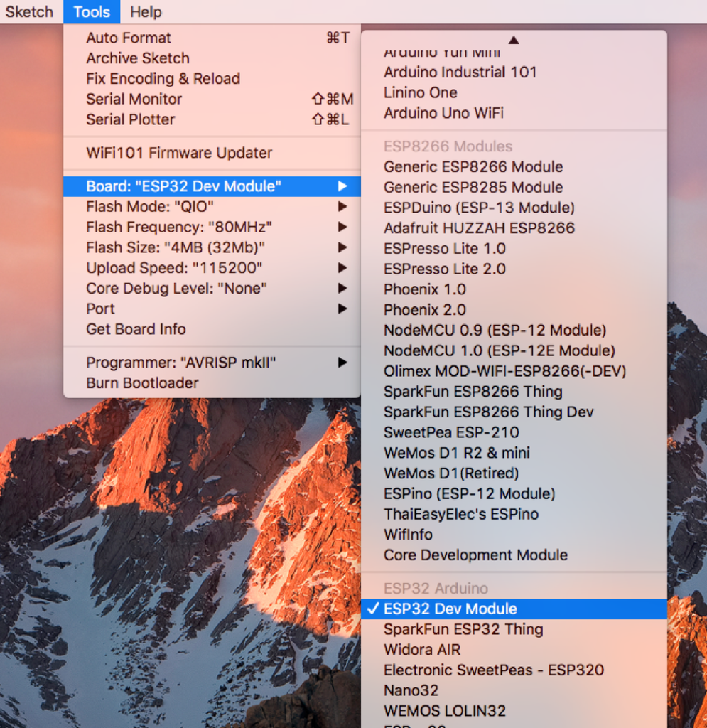Expand the Flash Frequency submenu

212,227
